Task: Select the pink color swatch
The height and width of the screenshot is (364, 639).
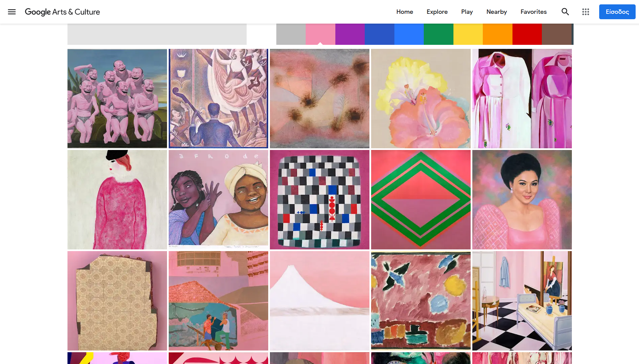Action: pos(321,34)
